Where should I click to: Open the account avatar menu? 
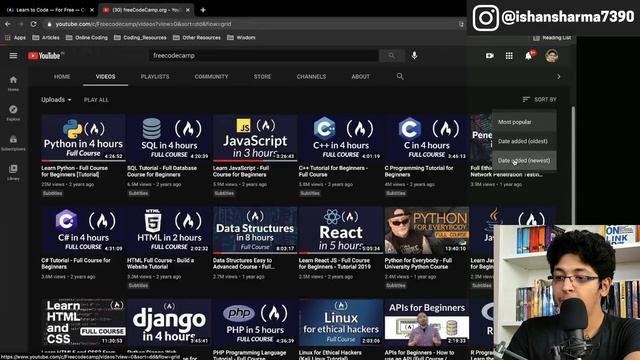[551, 56]
